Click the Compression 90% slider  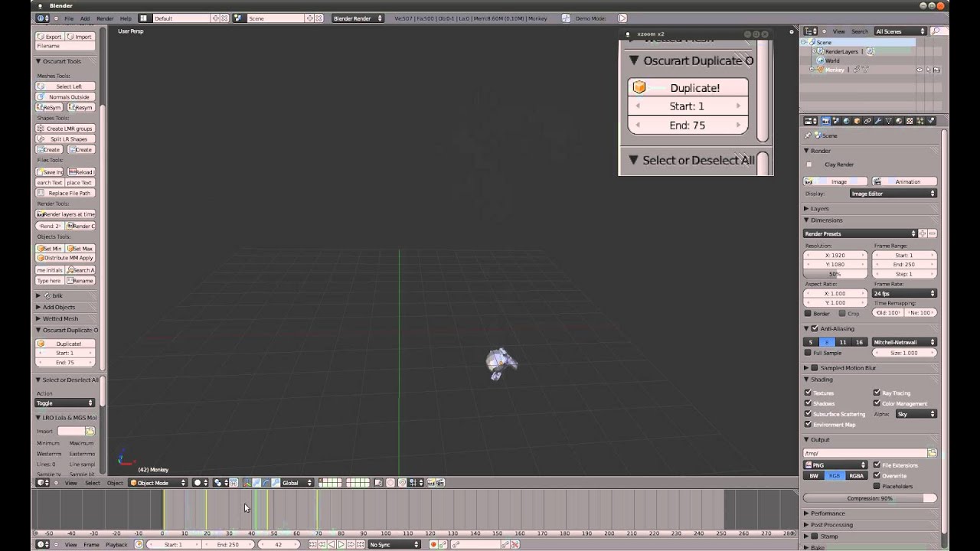pos(870,498)
